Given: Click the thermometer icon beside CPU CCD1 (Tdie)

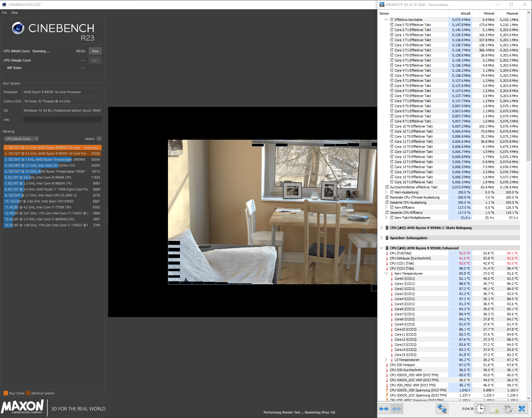Looking at the screenshot, I should [x=387, y=263].
